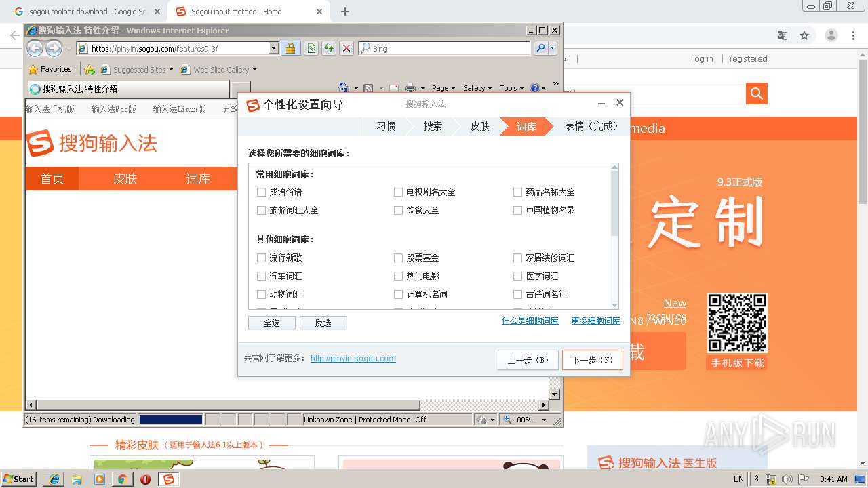Open the file explorer taskbar icon
This screenshot has width=868, height=488.
(77, 479)
